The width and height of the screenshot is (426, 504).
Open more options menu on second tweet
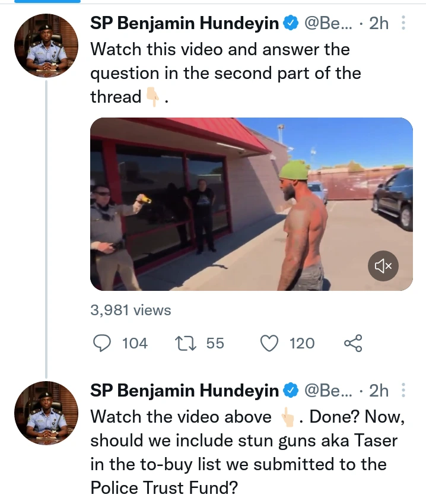pyautogui.click(x=403, y=390)
